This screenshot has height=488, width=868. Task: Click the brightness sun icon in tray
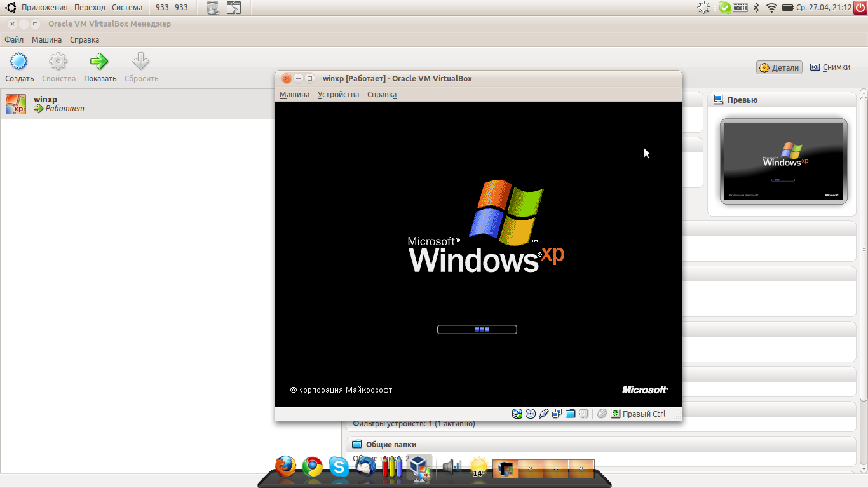[703, 8]
